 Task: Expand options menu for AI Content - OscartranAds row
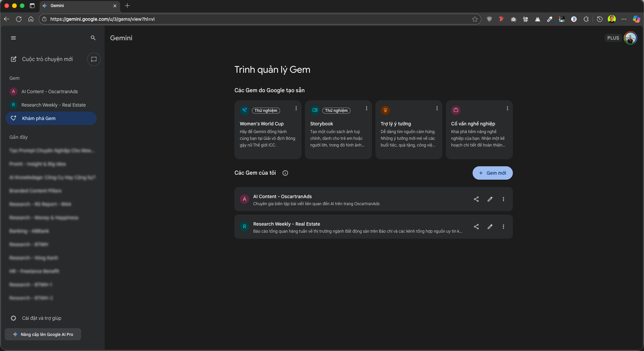tap(503, 199)
